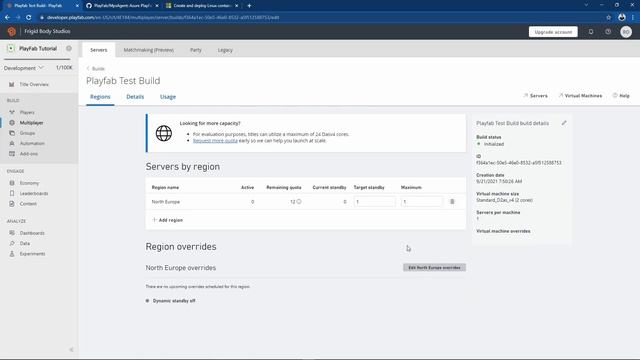Click the Leaderboards sidebar icon
640x360 pixels.
click(x=12, y=193)
